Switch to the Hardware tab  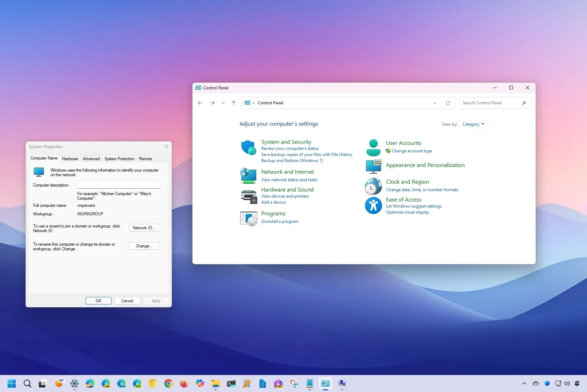tap(70, 159)
